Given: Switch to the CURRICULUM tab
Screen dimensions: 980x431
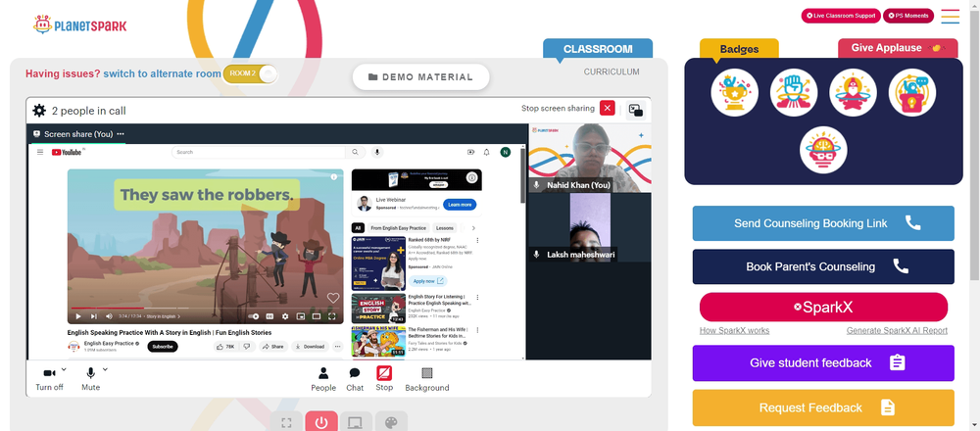Looking at the screenshot, I should [x=612, y=72].
